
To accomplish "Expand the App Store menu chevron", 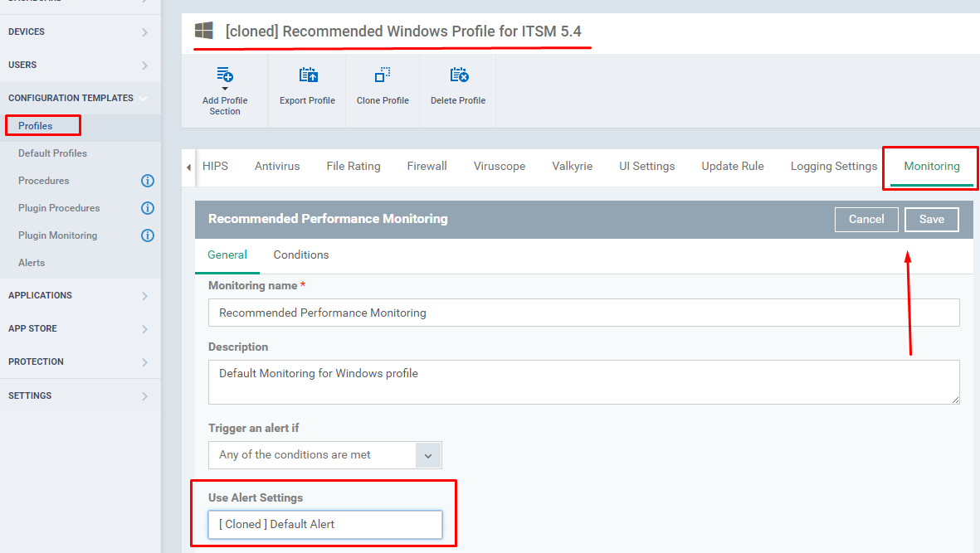I will coord(144,329).
